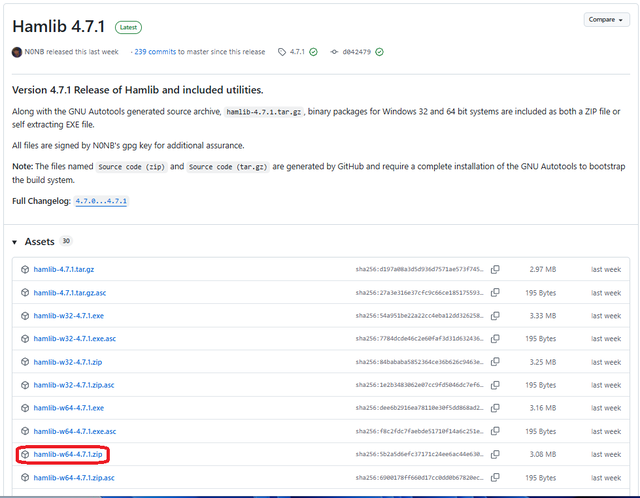This screenshot has width=640, height=498.
Task: Open the 239 commits link
Action: [x=155, y=52]
